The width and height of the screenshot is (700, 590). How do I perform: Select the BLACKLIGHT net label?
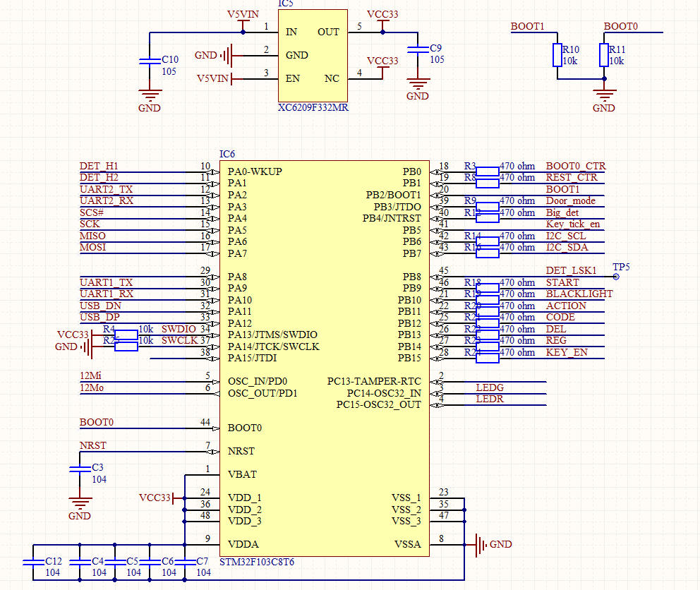(x=579, y=294)
